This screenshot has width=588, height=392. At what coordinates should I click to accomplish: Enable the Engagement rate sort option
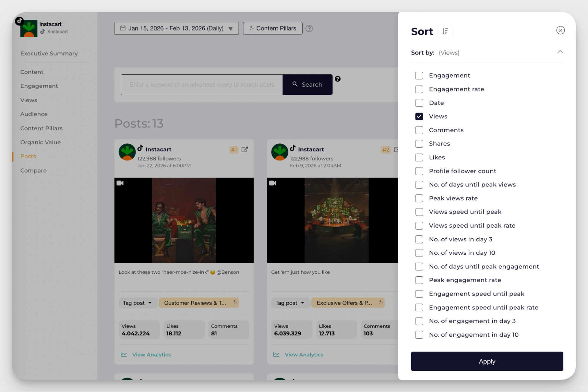point(419,89)
